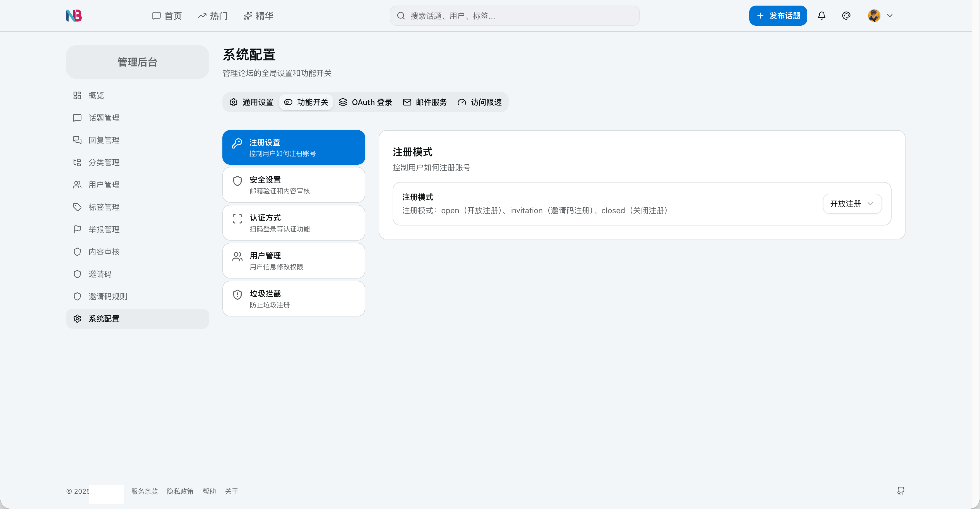Open 举报管理 in the sidebar
Screen dimensions: 980x509
(104, 229)
